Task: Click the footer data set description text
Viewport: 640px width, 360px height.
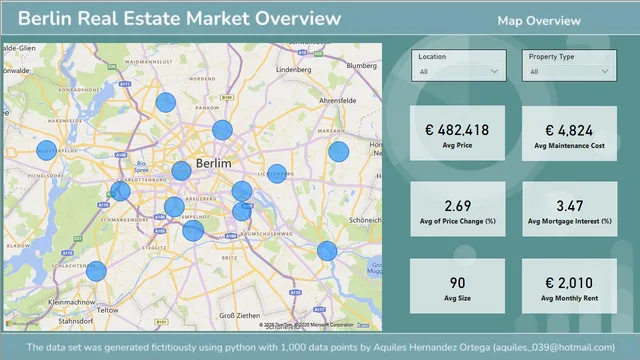Action: click(321, 347)
